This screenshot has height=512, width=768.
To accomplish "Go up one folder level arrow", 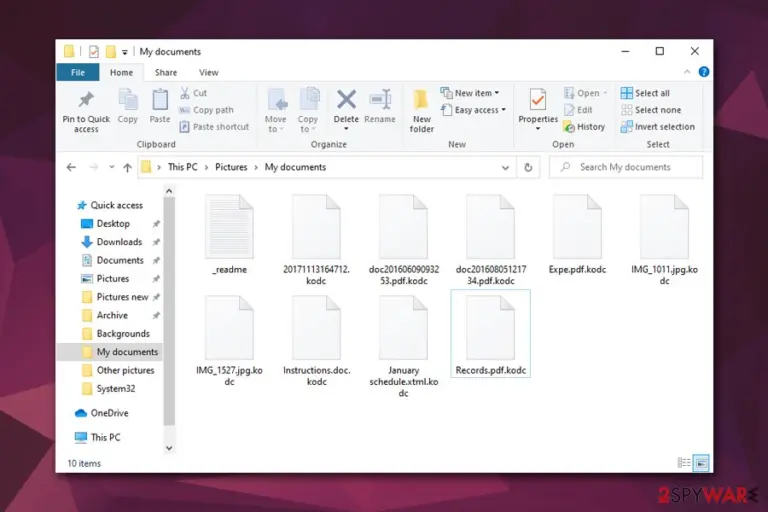I will point(127,168).
